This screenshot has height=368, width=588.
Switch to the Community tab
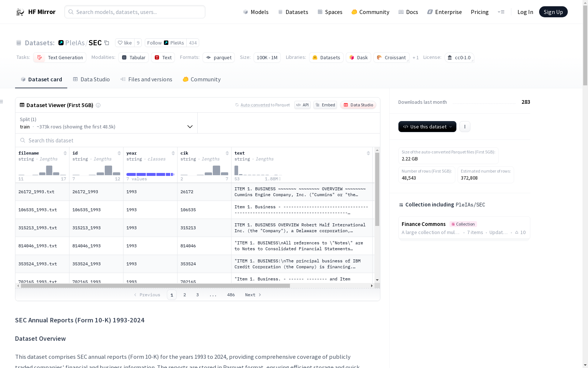[202, 79]
